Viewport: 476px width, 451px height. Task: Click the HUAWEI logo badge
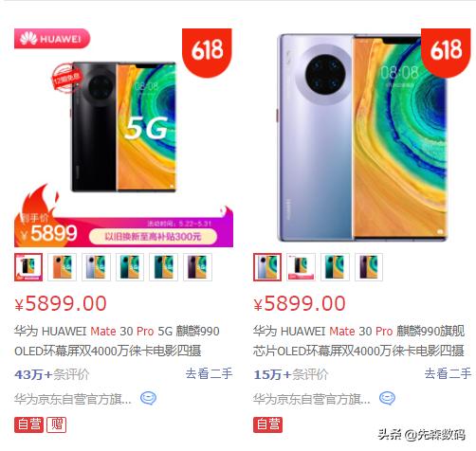tap(52, 39)
